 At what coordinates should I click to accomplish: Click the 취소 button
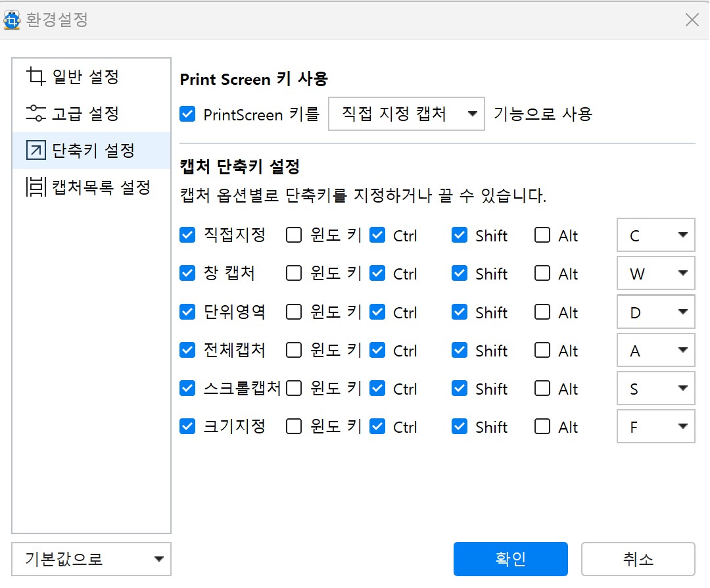[x=638, y=559]
